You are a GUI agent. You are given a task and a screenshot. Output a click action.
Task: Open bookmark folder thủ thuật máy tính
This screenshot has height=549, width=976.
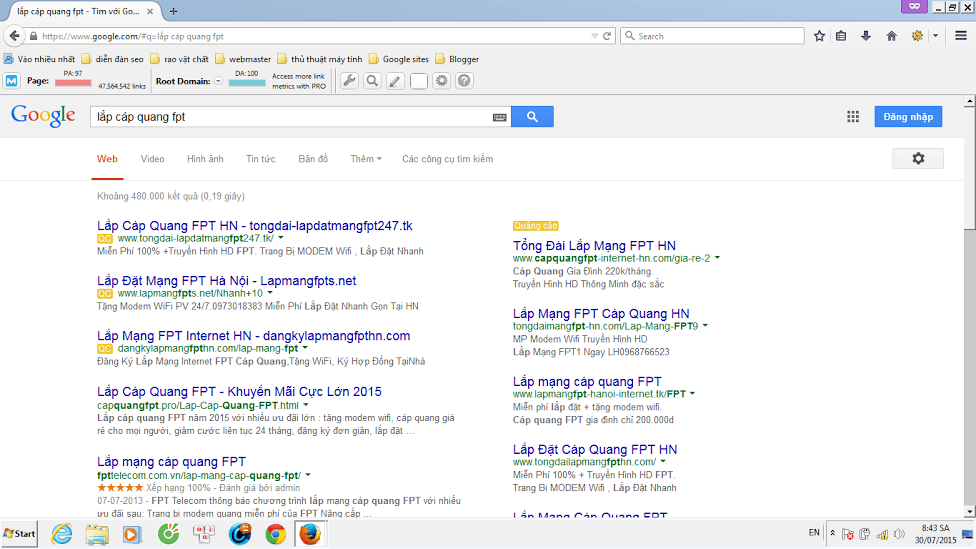tap(320, 59)
